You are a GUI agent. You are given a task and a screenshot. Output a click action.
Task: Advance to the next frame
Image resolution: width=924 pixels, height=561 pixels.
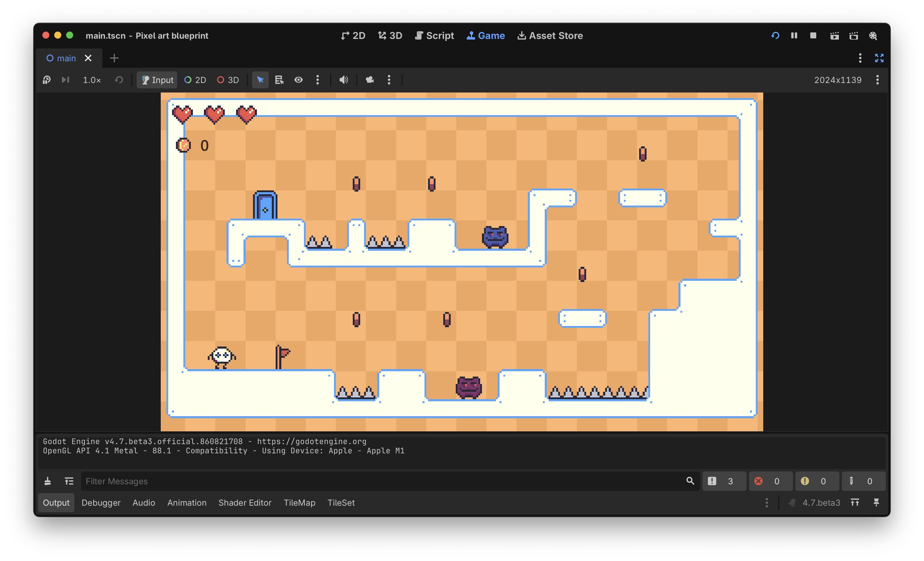coord(65,80)
